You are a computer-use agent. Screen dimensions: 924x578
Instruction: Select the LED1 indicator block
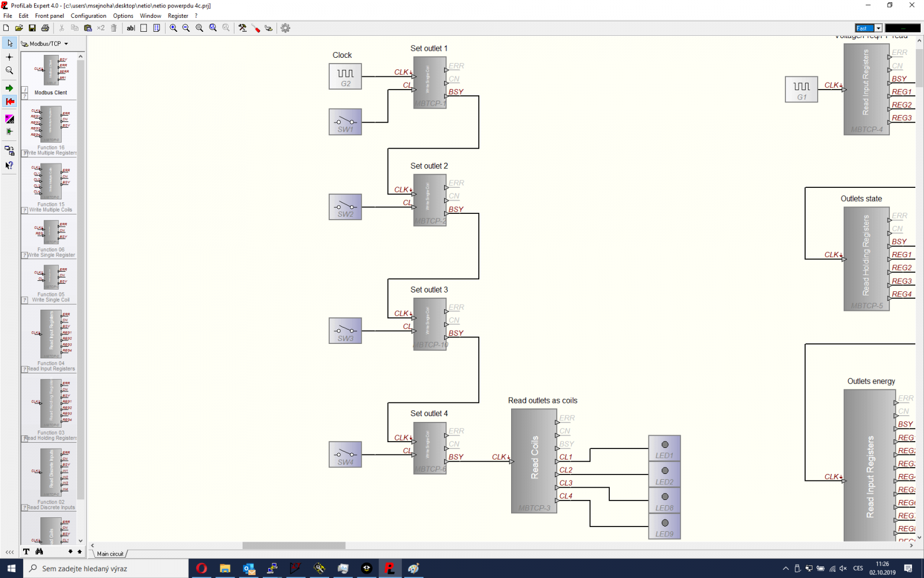[664, 449]
